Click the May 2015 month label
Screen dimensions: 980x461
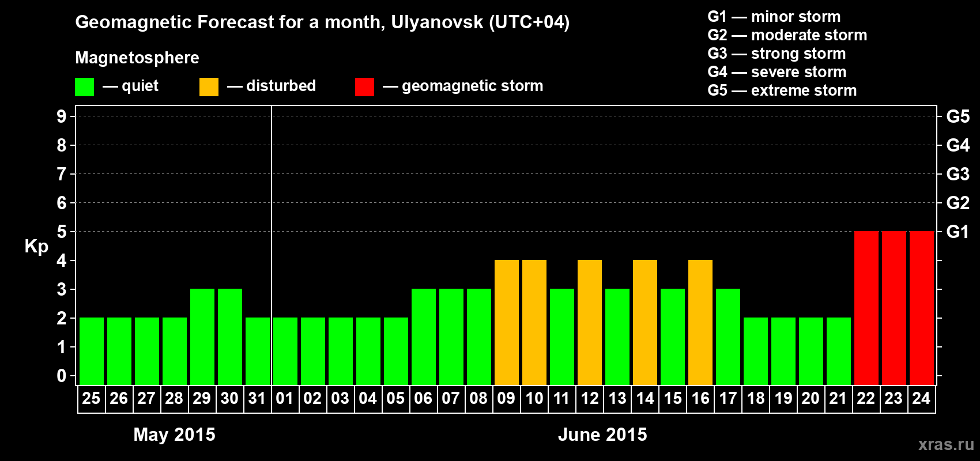click(174, 434)
